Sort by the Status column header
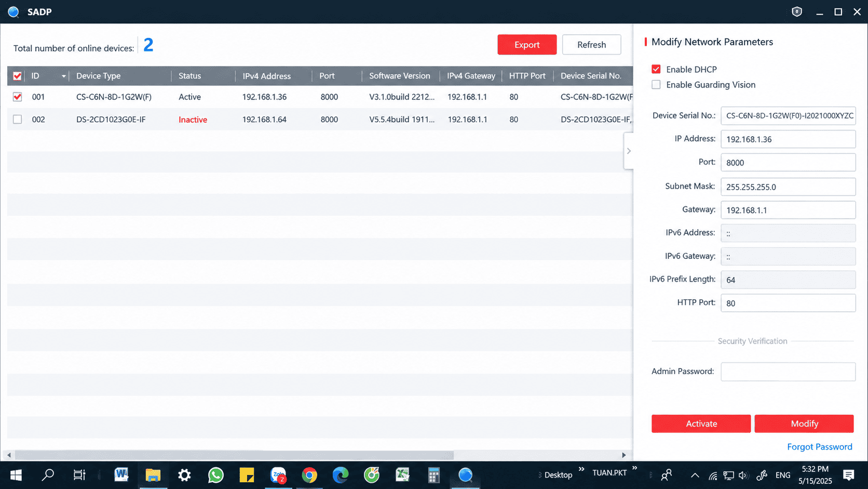 point(189,76)
